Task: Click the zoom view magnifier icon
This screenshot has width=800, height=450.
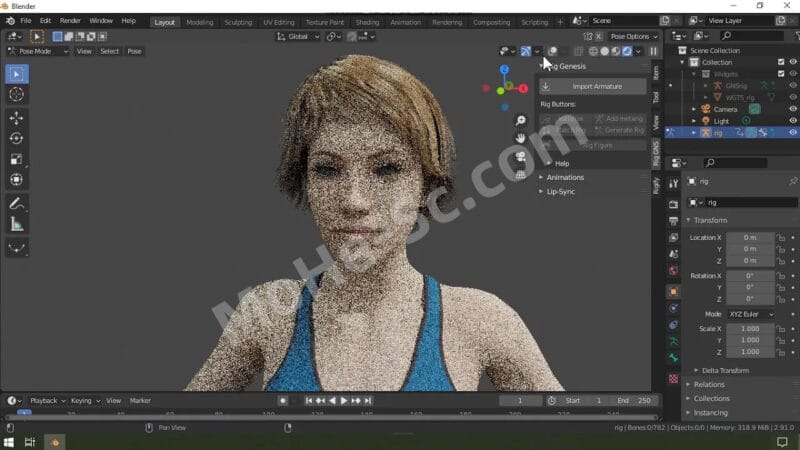Action: coord(520,120)
